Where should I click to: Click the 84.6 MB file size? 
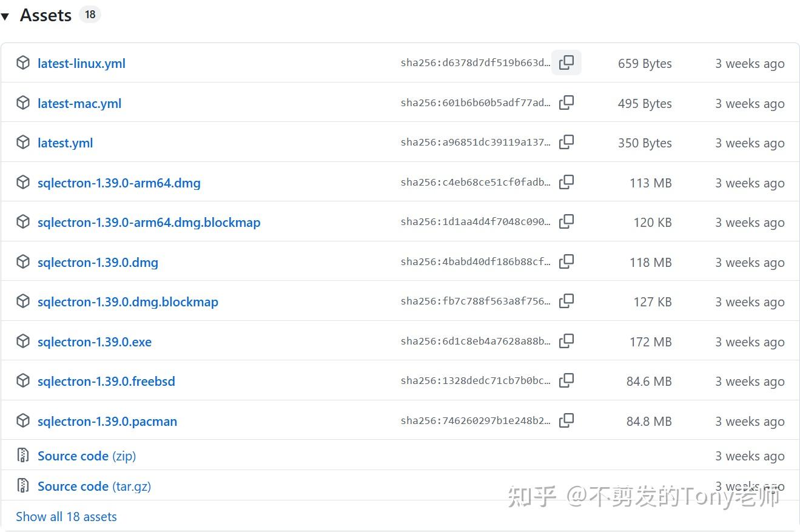point(649,382)
